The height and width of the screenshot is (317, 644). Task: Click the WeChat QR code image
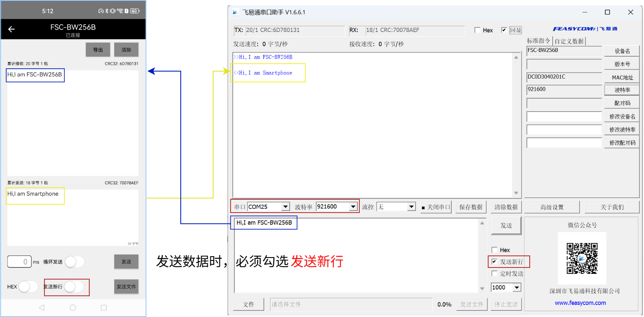pos(582,258)
